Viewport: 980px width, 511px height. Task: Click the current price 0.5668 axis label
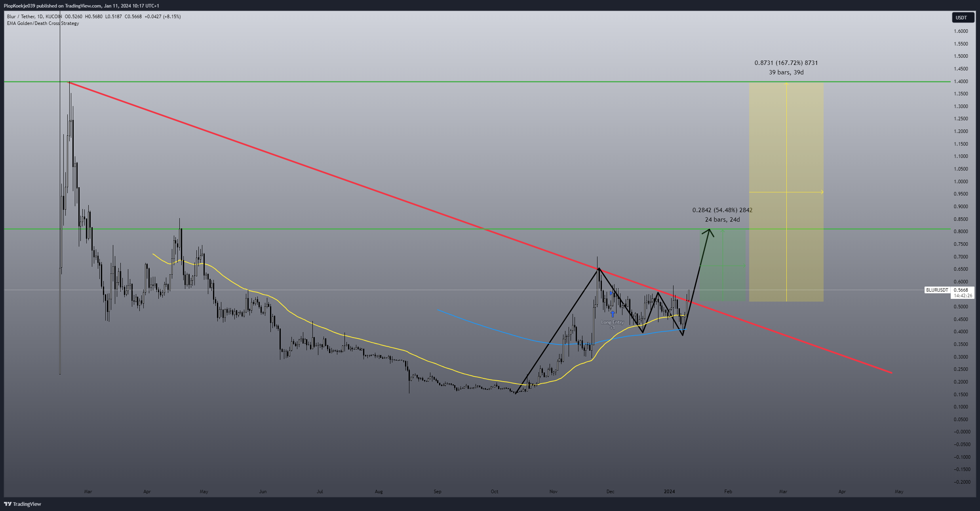(961, 290)
